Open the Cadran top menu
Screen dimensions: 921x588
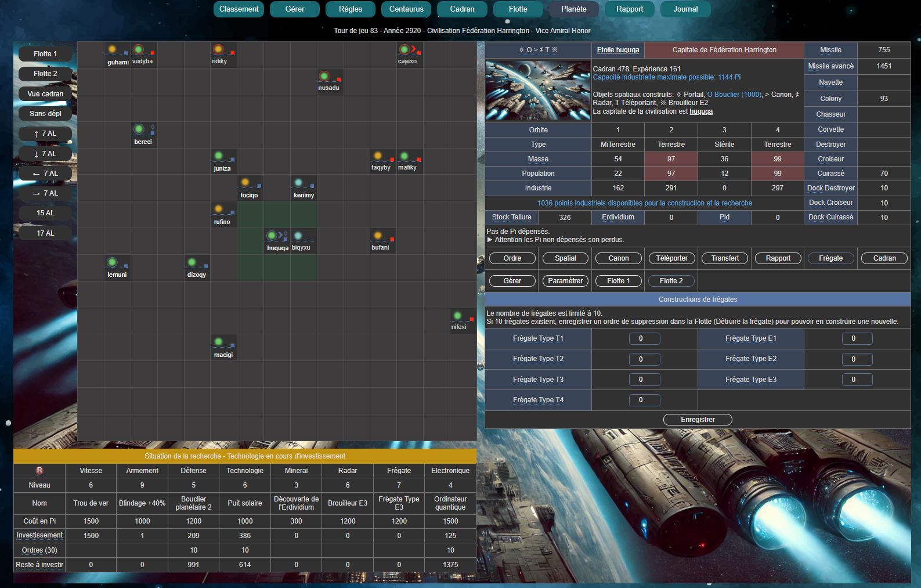(x=462, y=9)
